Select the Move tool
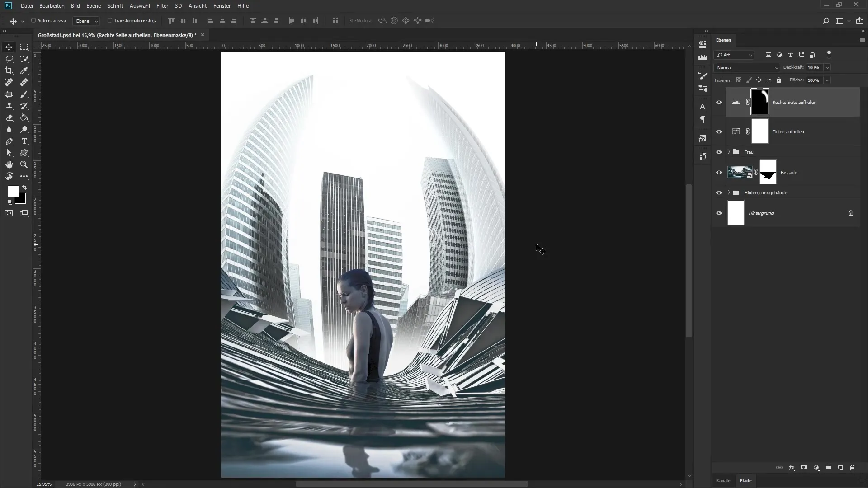 click(9, 47)
